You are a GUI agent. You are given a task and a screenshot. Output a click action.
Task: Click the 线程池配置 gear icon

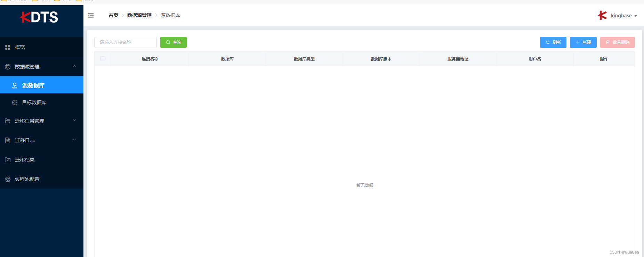(x=8, y=179)
